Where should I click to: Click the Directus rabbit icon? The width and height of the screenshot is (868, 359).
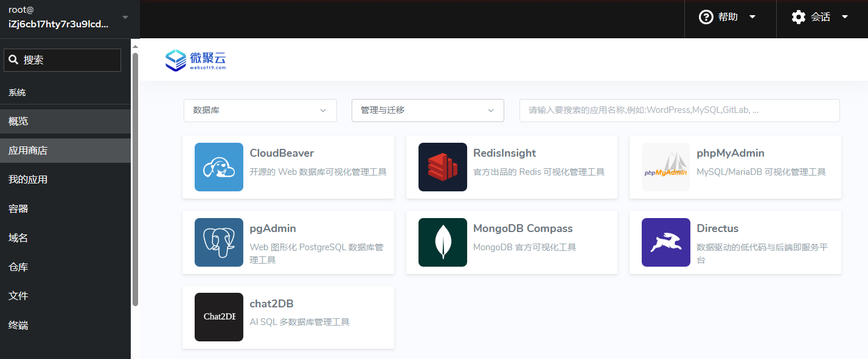[x=666, y=242]
